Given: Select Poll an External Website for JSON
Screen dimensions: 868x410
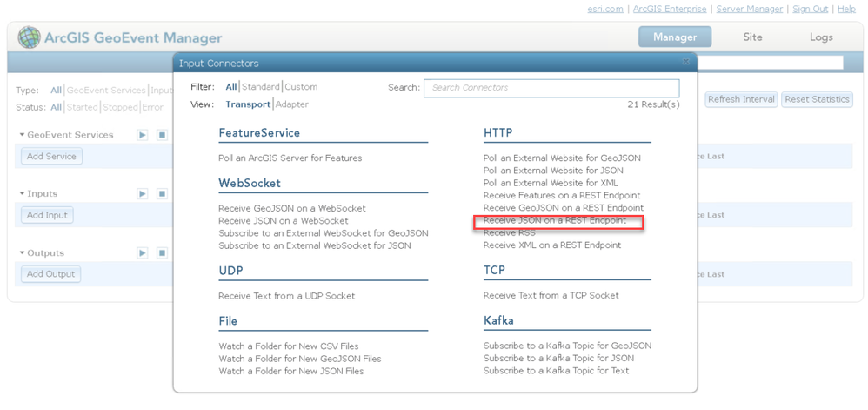Looking at the screenshot, I should click(x=553, y=170).
